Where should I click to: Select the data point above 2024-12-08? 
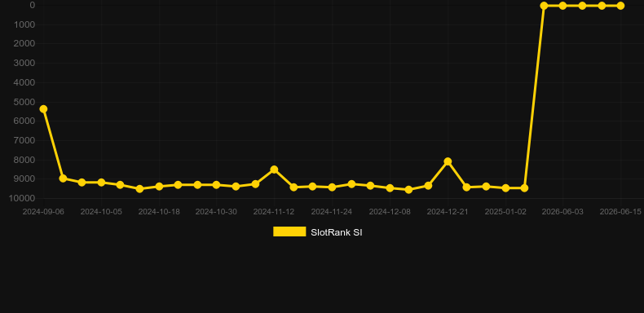390,188
